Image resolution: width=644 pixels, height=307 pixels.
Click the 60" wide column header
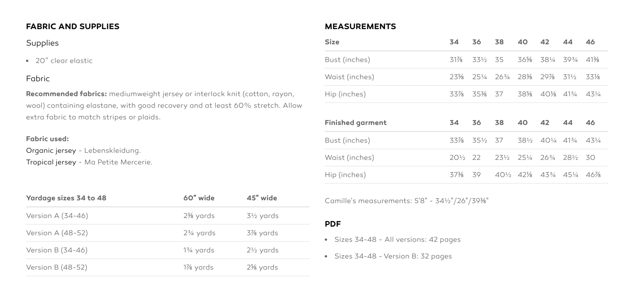click(x=199, y=198)
